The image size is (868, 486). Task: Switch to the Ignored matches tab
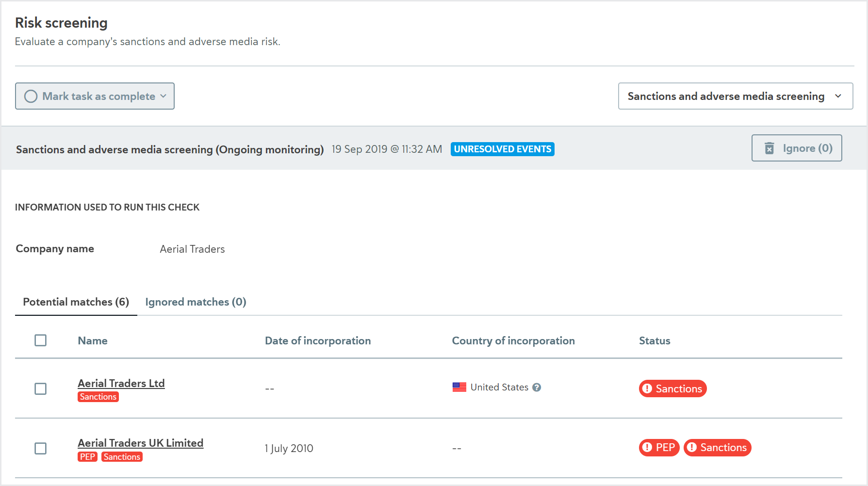[196, 302]
